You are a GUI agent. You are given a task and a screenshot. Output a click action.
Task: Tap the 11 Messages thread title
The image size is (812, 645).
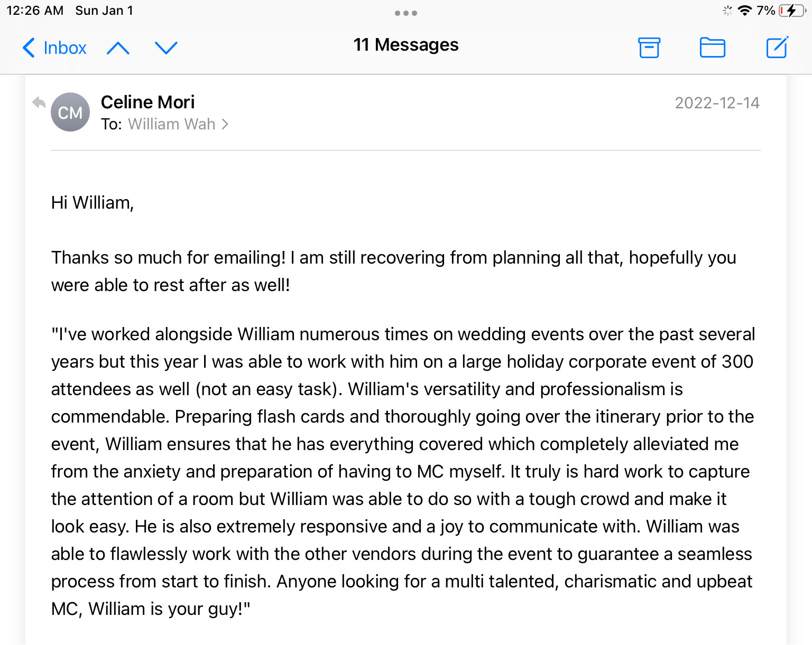click(406, 45)
